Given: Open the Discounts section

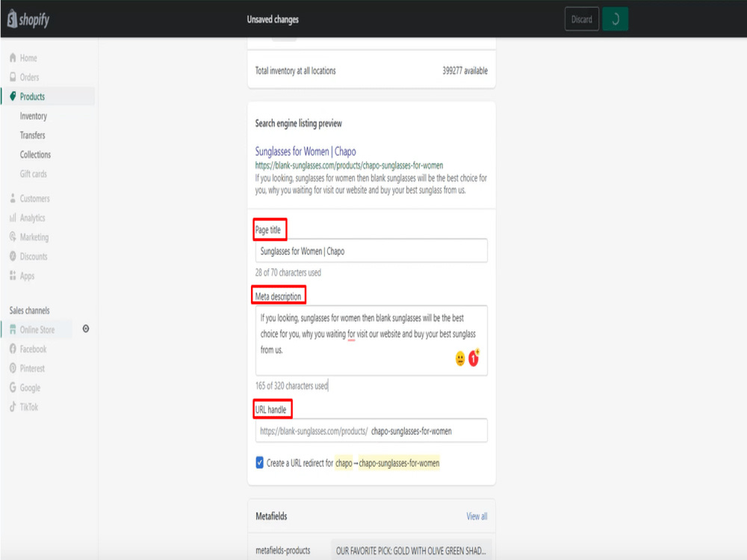Looking at the screenshot, I should click(34, 256).
